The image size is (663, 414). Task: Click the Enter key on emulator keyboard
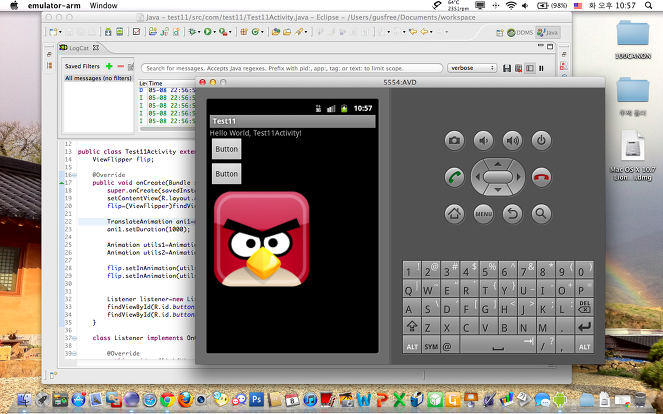tap(584, 326)
